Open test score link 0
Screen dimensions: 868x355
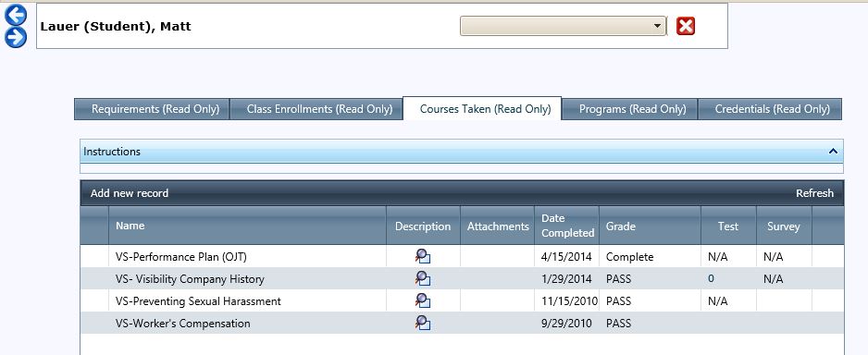pos(711,278)
